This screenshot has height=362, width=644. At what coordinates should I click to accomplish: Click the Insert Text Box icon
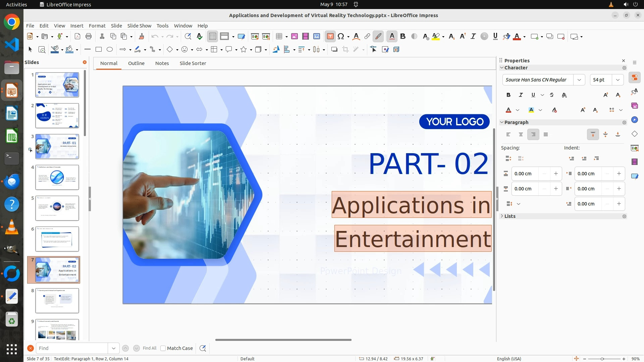coord(330,37)
